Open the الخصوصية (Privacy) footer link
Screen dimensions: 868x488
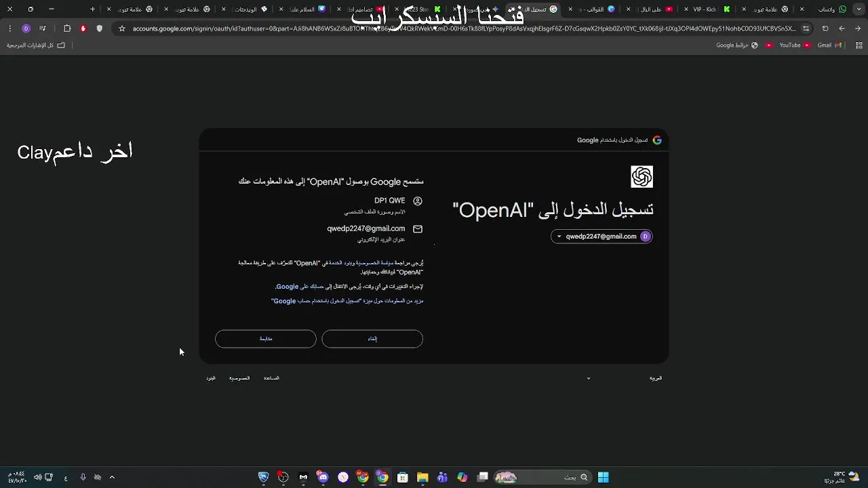point(239,378)
